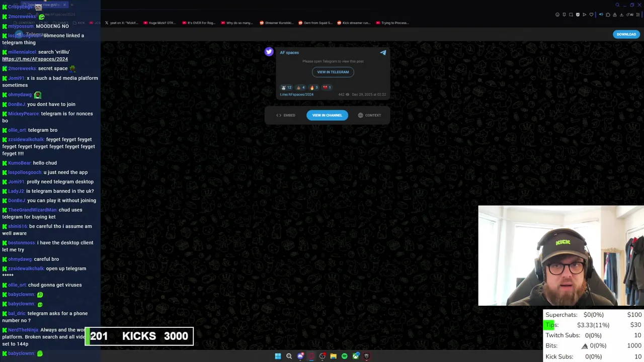Click username NerdTheNinja in chat
The image size is (644, 362).
[23, 330]
